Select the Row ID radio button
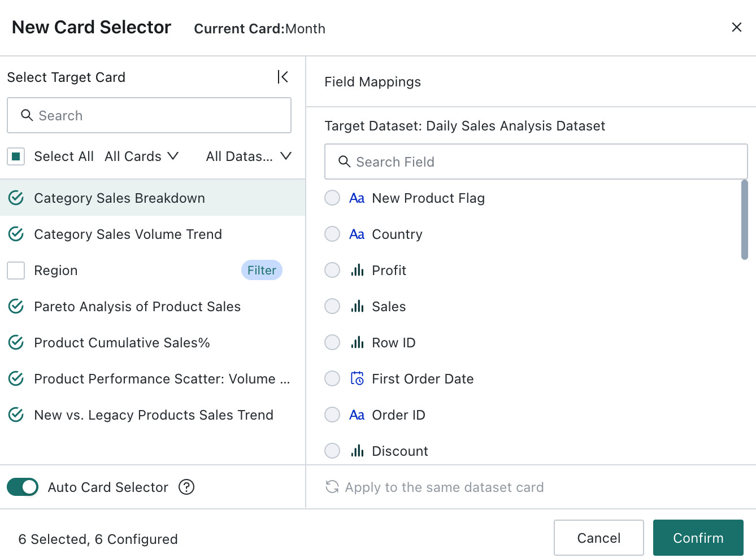The width and height of the screenshot is (756, 558). tap(332, 342)
